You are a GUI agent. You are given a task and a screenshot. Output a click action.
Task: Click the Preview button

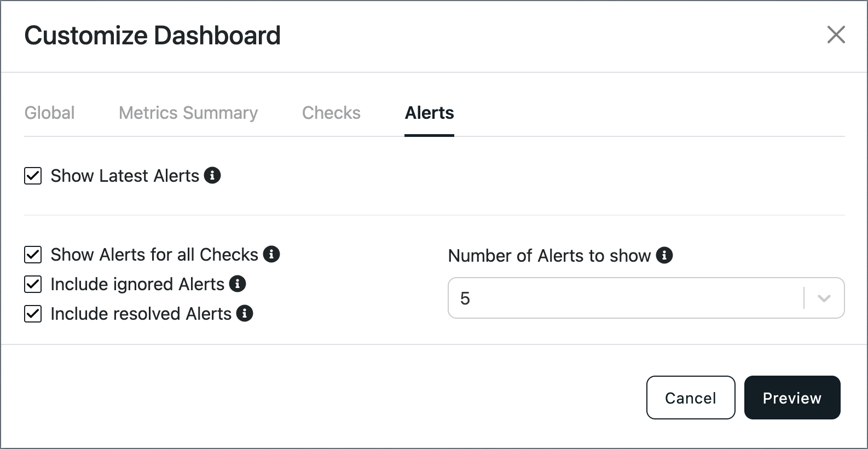coord(792,398)
